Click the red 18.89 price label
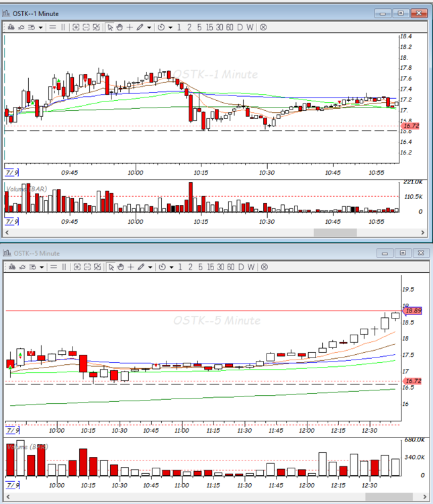433x504 pixels. 412,310
